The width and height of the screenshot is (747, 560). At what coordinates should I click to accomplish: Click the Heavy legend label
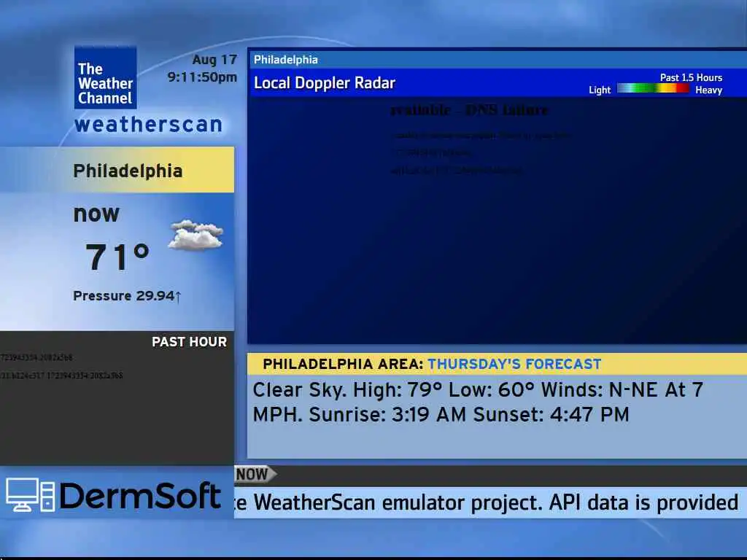(x=708, y=90)
